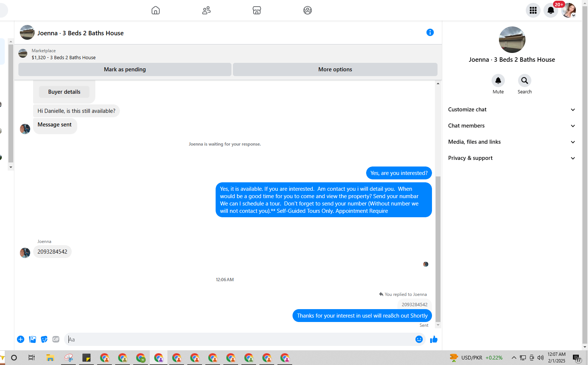Choose a GIF icon in composer
Screen dimensions: 588x365
click(x=56, y=339)
